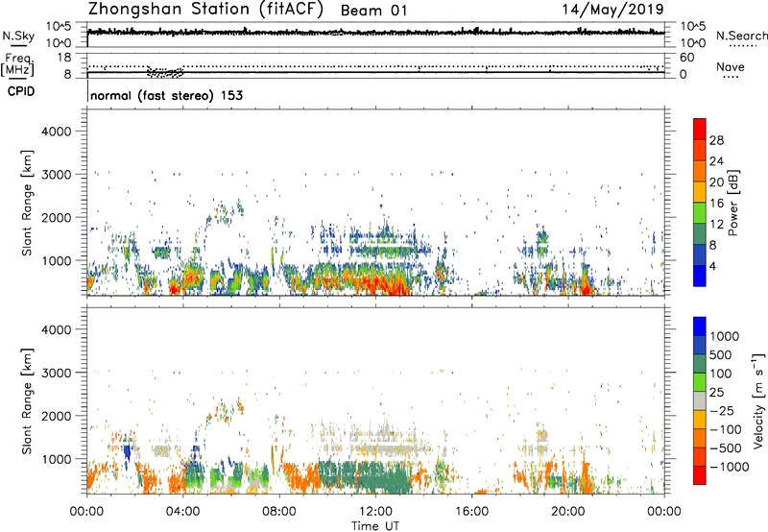768x532 pixels.
Task: Click the 'Velocity [m s-1]' color bar title
Action: point(758,400)
